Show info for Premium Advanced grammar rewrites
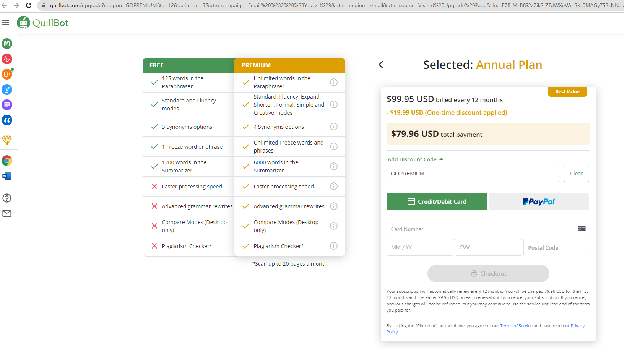Viewport: 624px width, 364px height. [334, 206]
